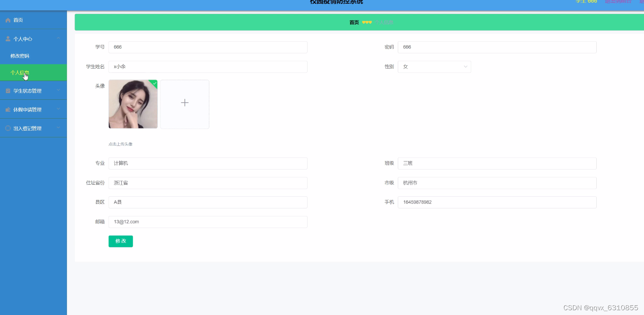The height and width of the screenshot is (315, 644).
Task: Click the uploaded avatar photo thumbnail
Action: [133, 104]
